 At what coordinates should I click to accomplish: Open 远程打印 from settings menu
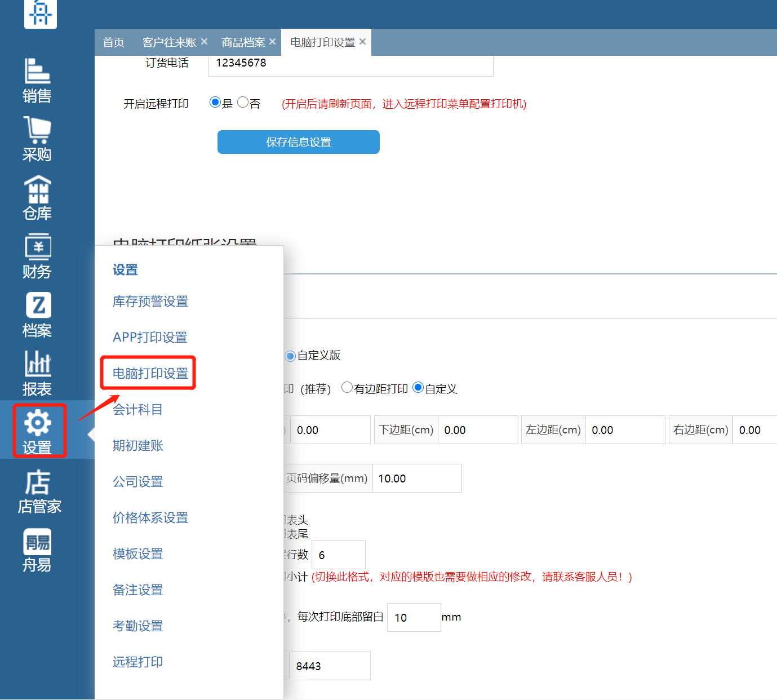click(138, 662)
